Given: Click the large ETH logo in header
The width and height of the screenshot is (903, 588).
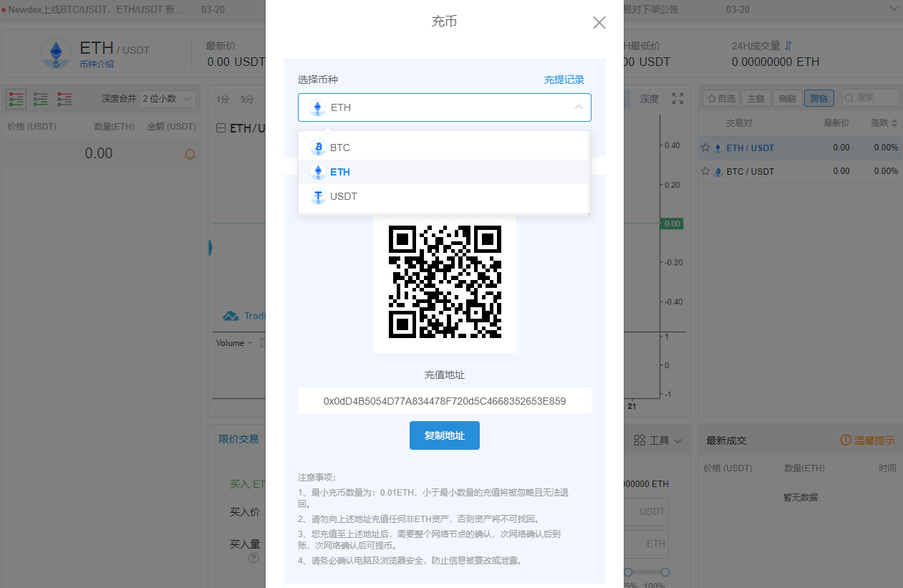Looking at the screenshot, I should point(55,54).
